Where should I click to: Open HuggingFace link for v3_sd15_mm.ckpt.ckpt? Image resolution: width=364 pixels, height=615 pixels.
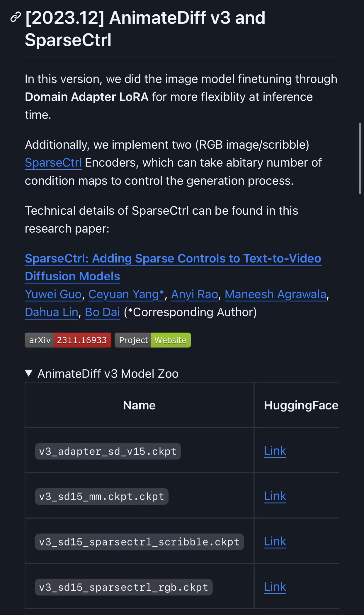(275, 496)
